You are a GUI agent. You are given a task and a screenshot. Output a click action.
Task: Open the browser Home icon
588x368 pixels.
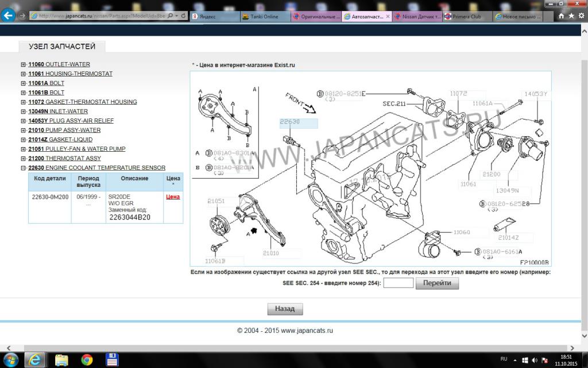click(562, 16)
